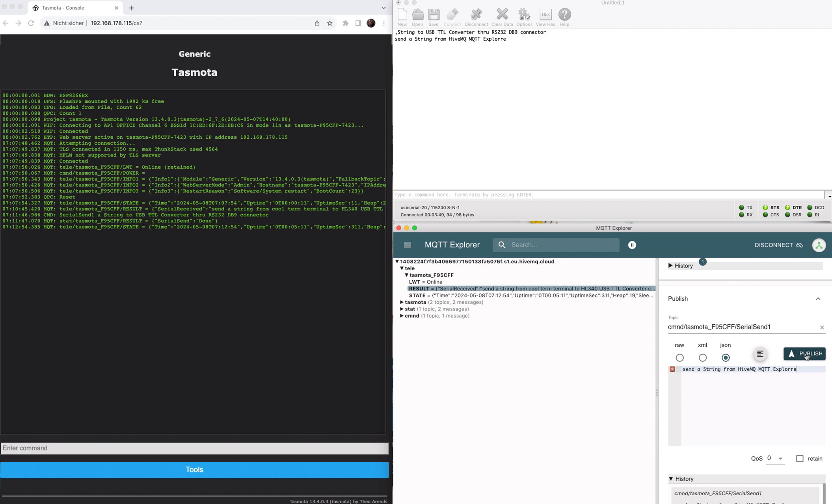Select the LWT = Online topic row
This screenshot has width=832, height=504.
point(426,282)
